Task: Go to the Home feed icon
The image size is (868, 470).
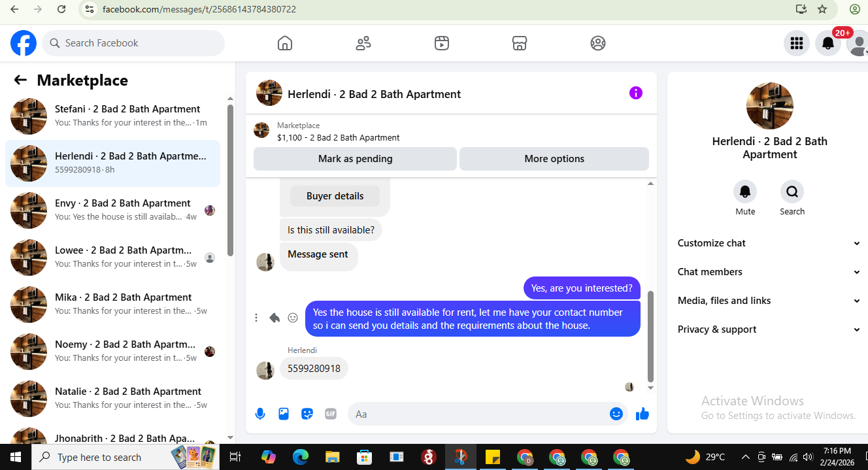Action: pos(285,43)
